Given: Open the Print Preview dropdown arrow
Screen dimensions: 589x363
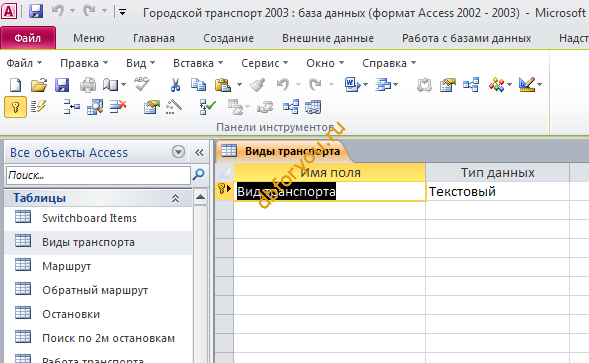Looking at the screenshot, I should (123, 85).
